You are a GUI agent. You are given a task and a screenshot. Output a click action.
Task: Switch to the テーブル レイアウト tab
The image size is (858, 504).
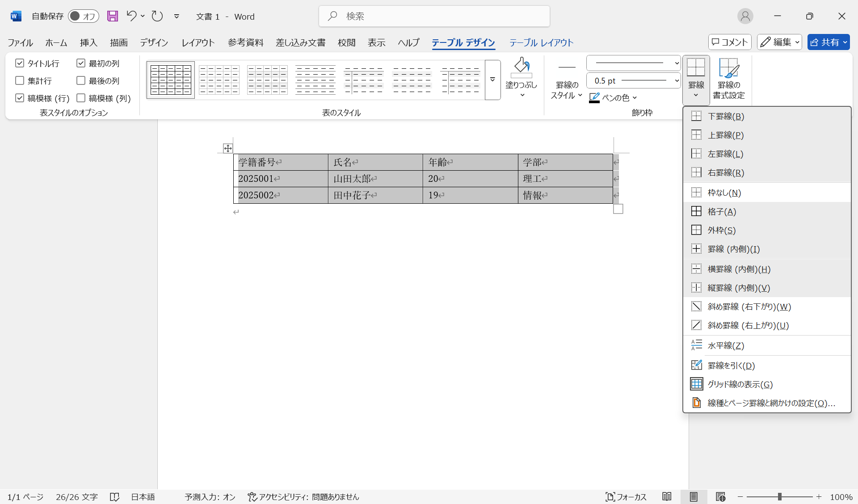click(541, 42)
